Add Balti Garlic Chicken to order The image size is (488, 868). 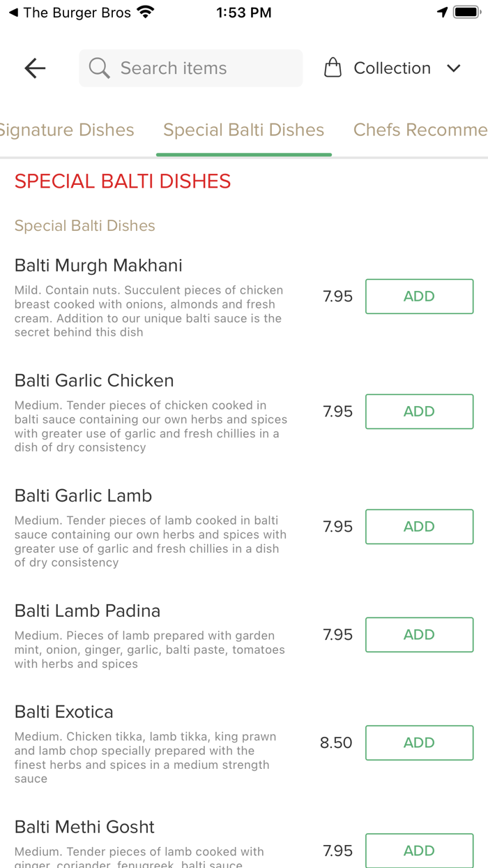(419, 412)
